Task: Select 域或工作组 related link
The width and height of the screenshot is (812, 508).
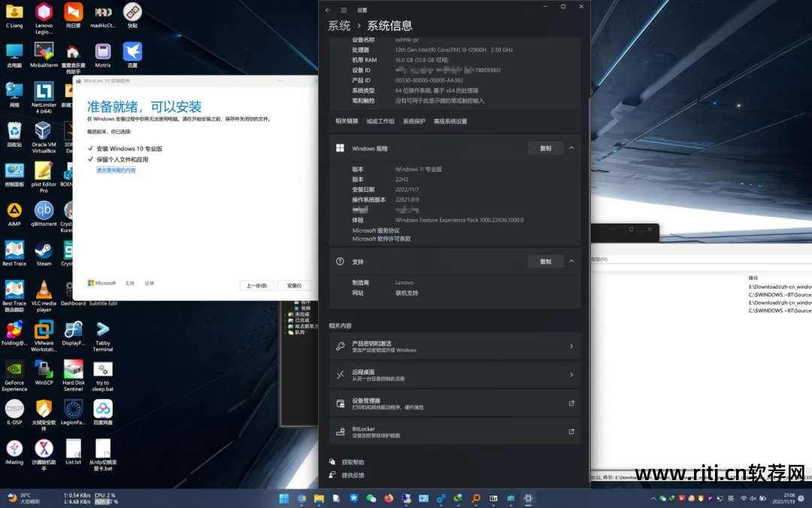Action: coord(380,121)
